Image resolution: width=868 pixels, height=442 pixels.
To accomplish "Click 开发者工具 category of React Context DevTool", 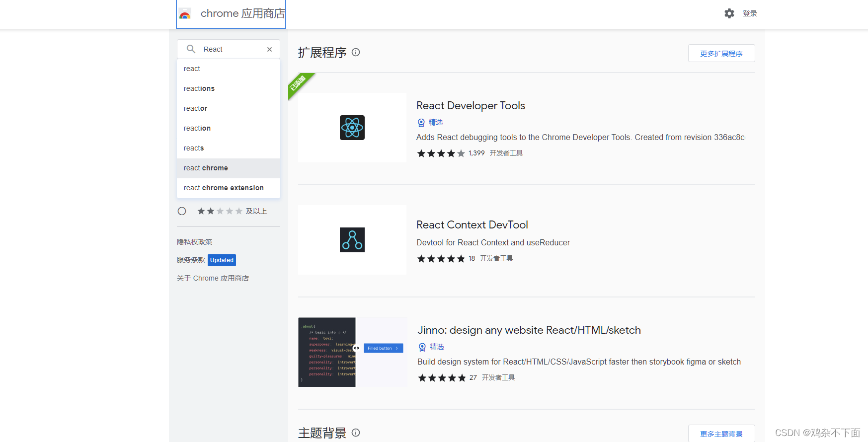I will [x=496, y=258].
